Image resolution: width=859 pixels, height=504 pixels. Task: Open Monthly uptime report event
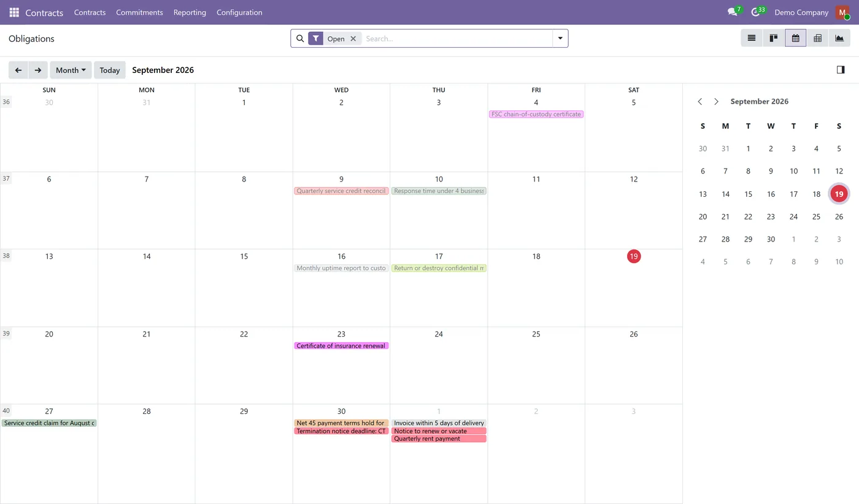click(341, 268)
